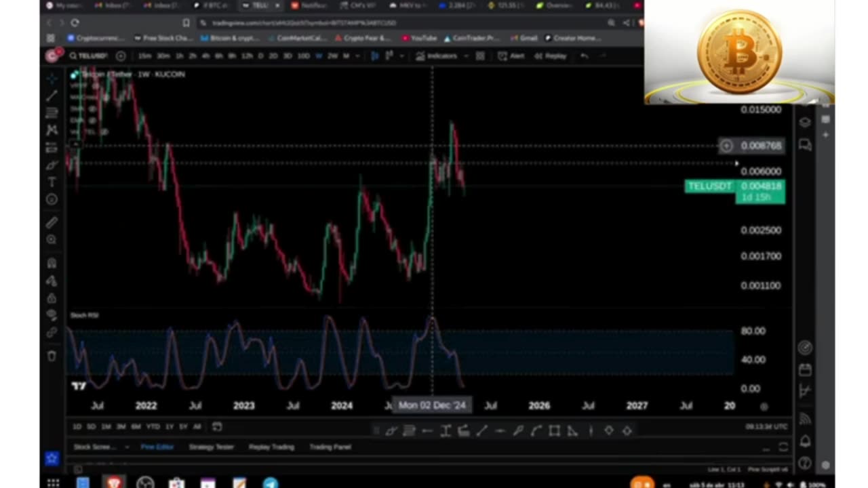The width and height of the screenshot is (868, 488).
Task: Click the candlestick chart type icon
Action: pyautogui.click(x=375, y=56)
